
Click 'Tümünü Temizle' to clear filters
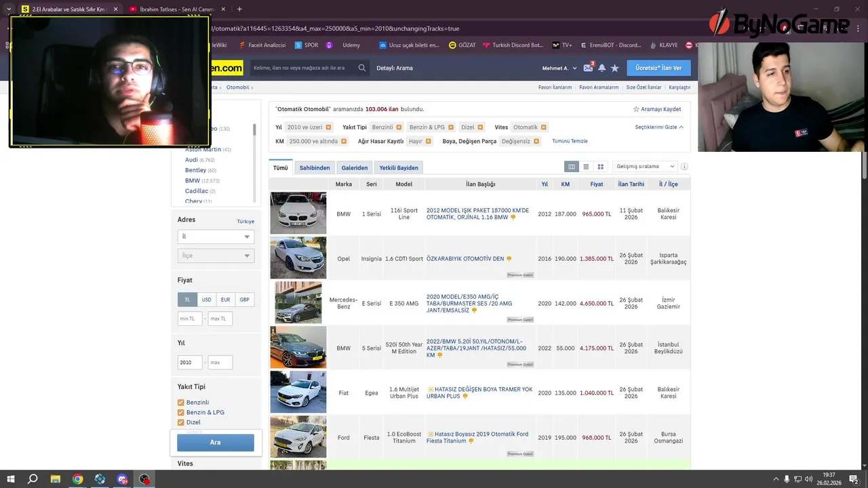pyautogui.click(x=570, y=142)
